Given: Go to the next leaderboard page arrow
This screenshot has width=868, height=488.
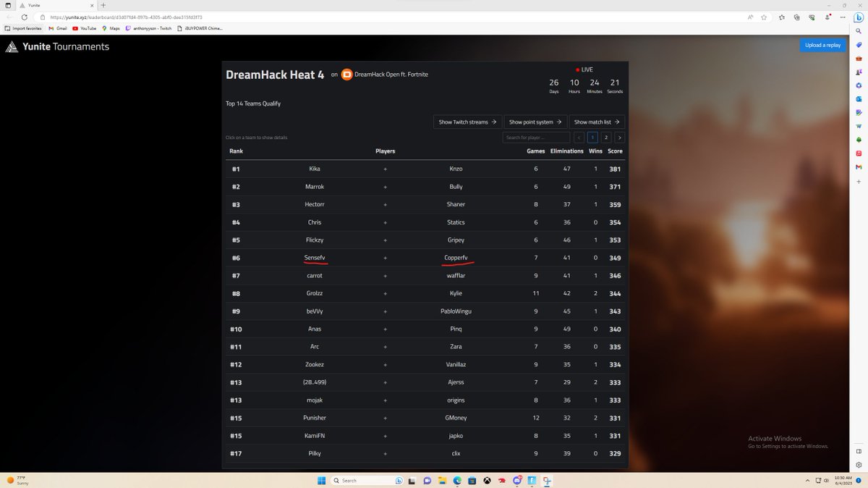Looking at the screenshot, I should 620,138.
